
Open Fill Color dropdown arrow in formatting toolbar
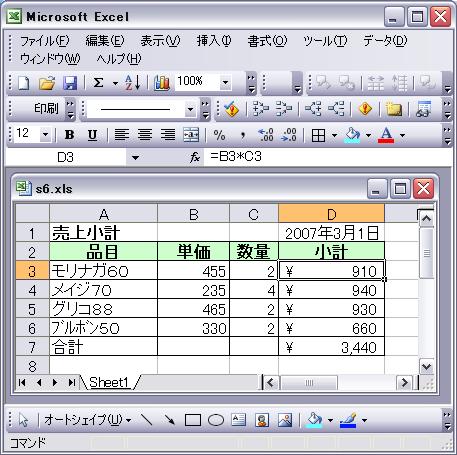(x=368, y=135)
